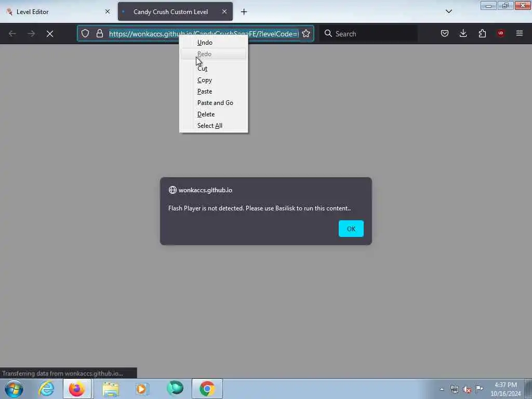Close the Level Editor tab
532x399 pixels.
coord(108,11)
